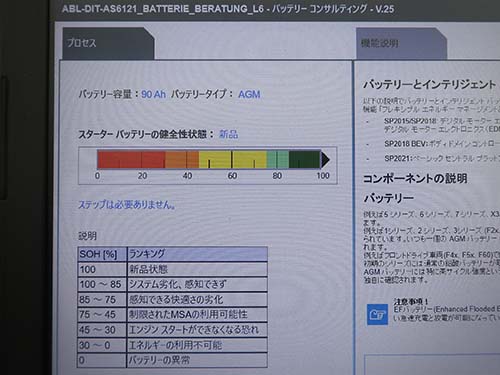Image resolution: width=500 pixels, height=375 pixels.
Task: Select the 90 Ah battery capacity value
Action: (x=153, y=94)
